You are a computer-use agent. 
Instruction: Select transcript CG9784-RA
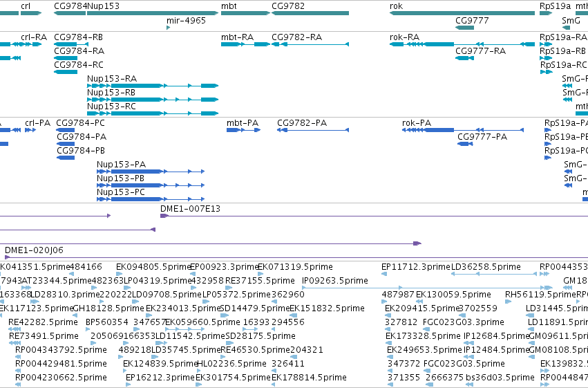click(x=66, y=58)
